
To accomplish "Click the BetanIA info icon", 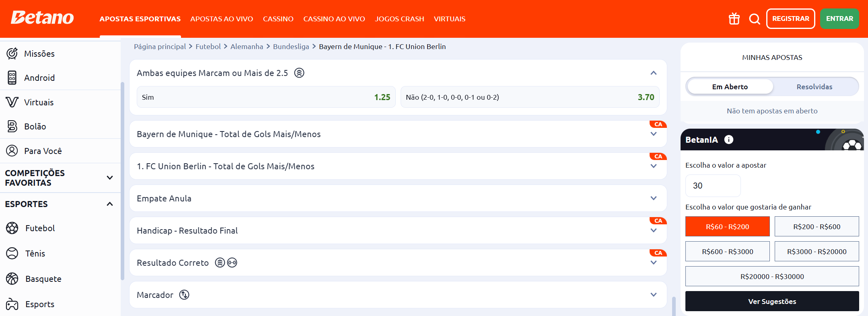I will tap(728, 140).
